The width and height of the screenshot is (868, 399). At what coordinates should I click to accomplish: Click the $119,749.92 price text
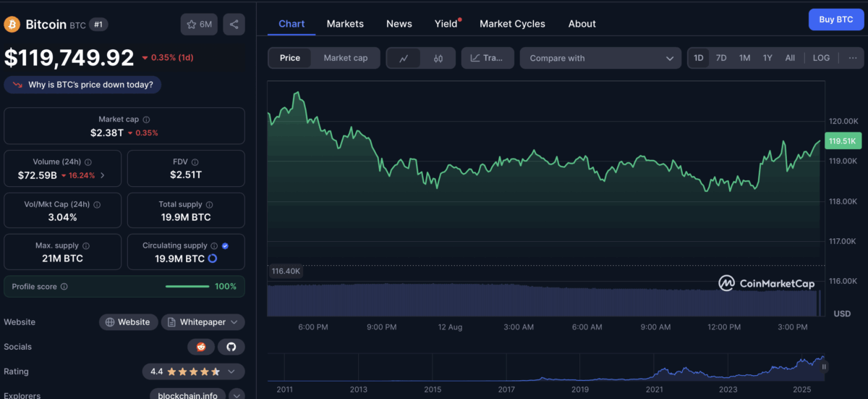tap(69, 58)
